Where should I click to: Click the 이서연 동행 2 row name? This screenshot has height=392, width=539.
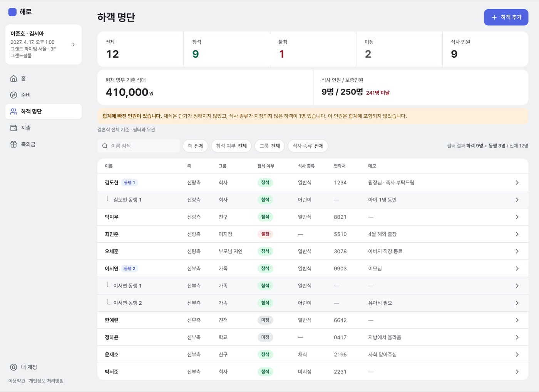point(127,303)
